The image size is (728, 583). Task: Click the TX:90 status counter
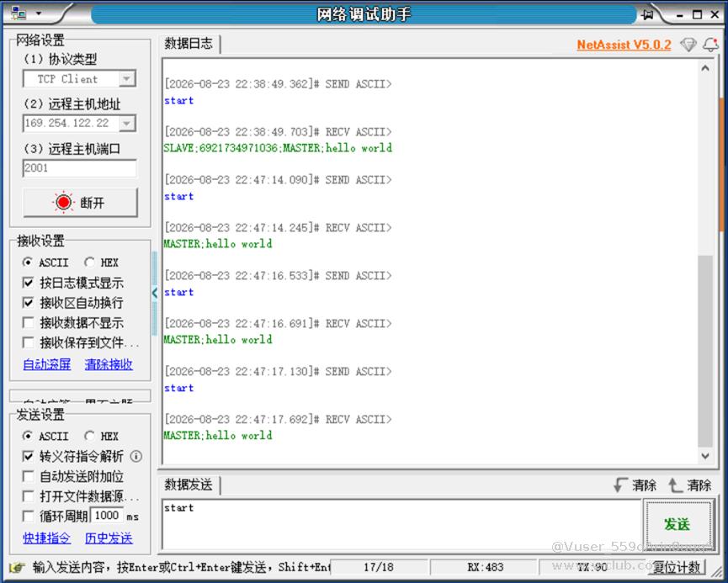(592, 567)
